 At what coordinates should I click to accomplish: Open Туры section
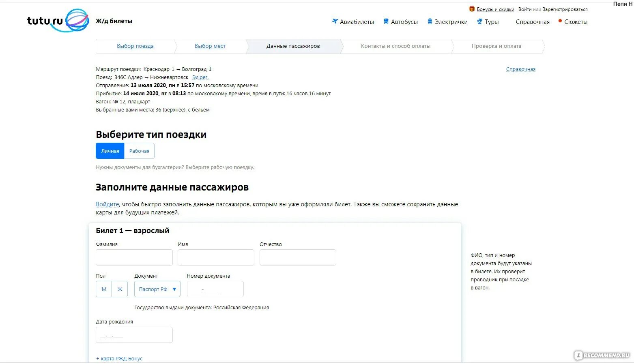(492, 22)
